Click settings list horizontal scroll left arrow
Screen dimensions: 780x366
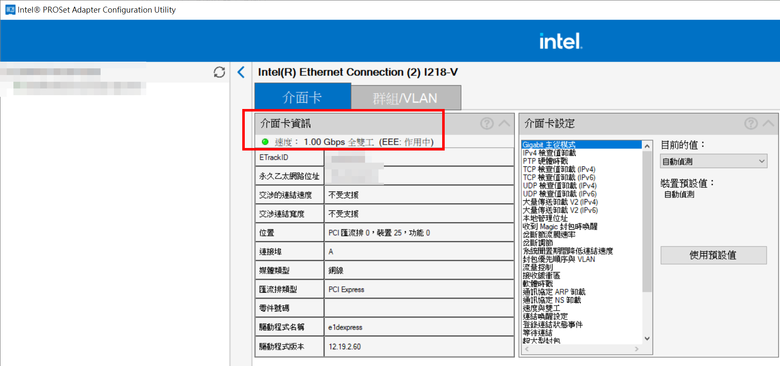(x=526, y=350)
